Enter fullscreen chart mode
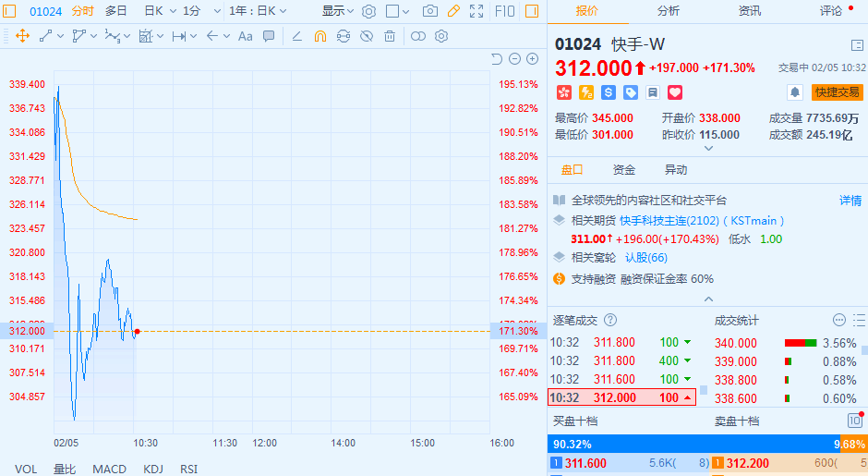Viewport: 868px width, 476px height. [476, 11]
